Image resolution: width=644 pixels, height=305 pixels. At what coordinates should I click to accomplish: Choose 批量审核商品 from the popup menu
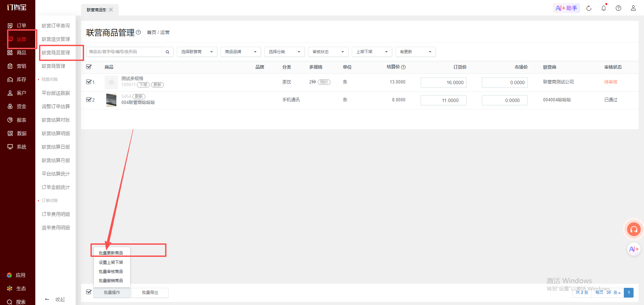click(x=111, y=271)
